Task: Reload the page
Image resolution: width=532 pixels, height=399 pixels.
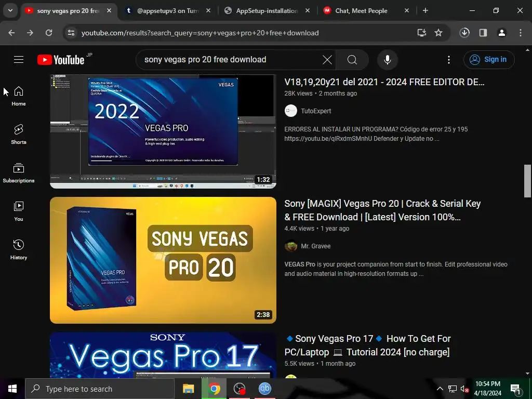Action: pos(49,33)
